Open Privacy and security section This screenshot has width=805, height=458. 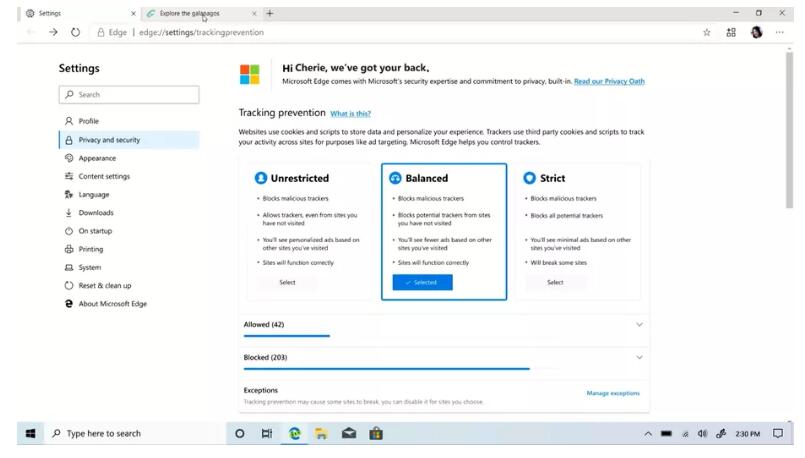click(x=129, y=140)
